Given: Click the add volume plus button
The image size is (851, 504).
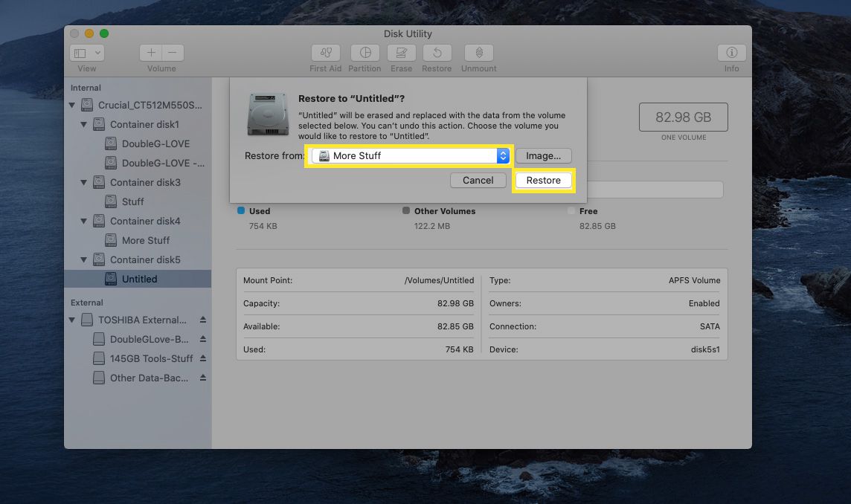Looking at the screenshot, I should [x=151, y=53].
